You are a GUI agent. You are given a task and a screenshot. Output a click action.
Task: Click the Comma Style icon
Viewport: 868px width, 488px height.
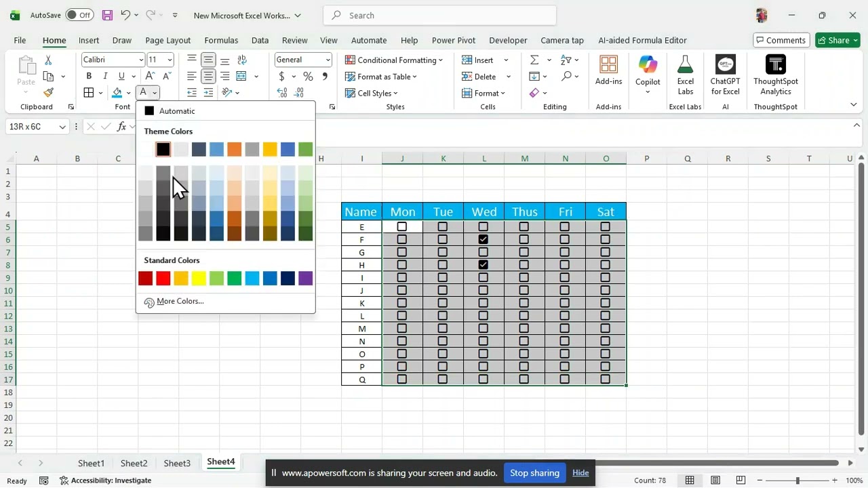[x=325, y=76]
